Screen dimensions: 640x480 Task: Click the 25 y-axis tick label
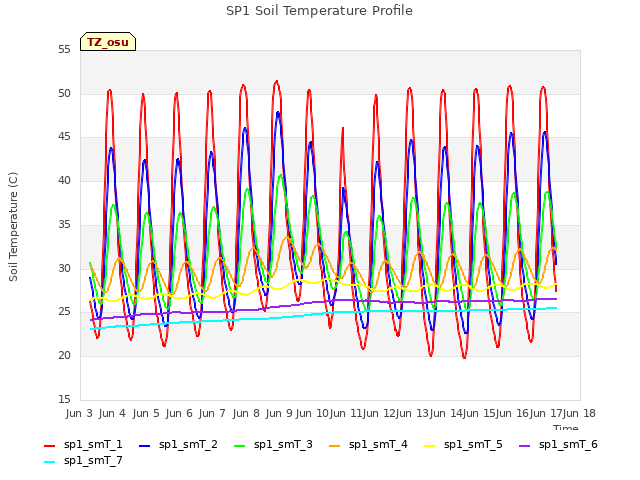(64, 312)
